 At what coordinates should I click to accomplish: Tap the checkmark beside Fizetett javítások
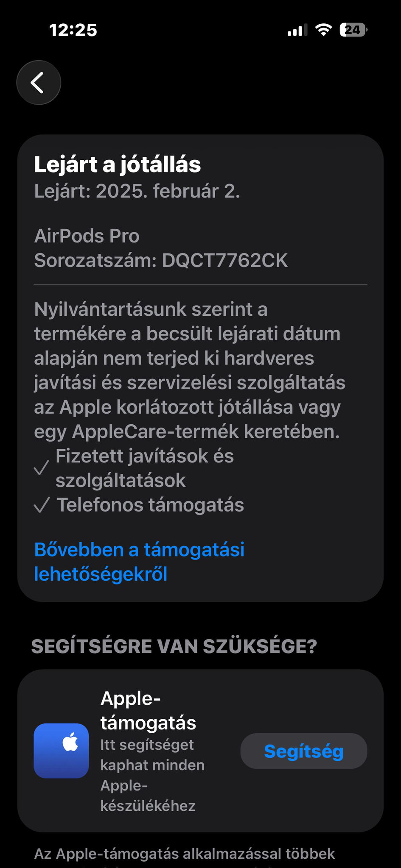pyautogui.click(x=42, y=468)
